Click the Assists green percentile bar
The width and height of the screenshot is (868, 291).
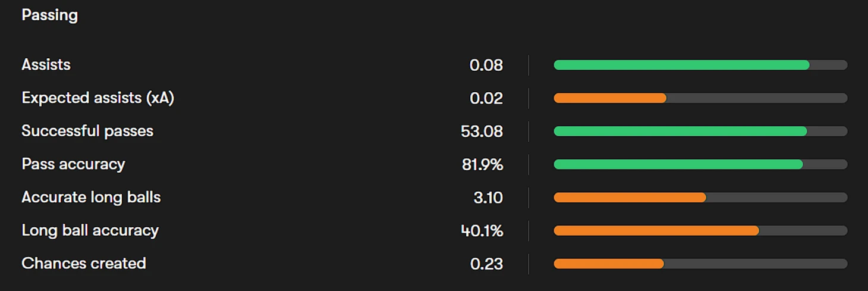[681, 65]
